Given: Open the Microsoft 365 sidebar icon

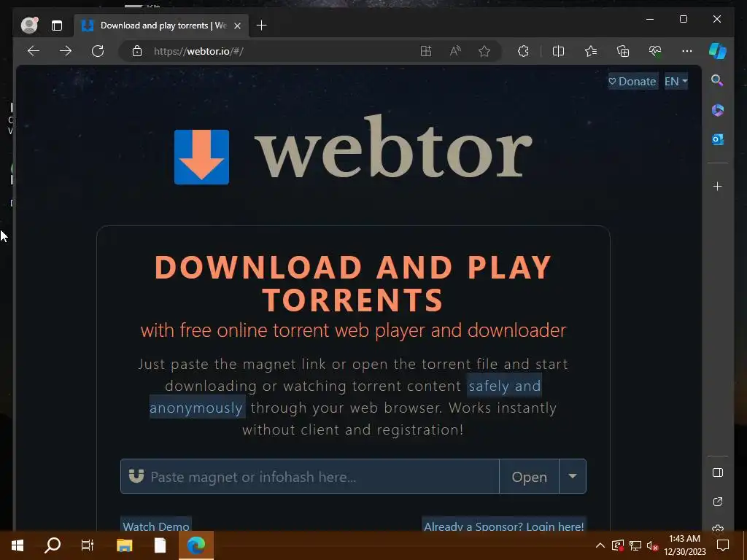Looking at the screenshot, I should click(718, 110).
